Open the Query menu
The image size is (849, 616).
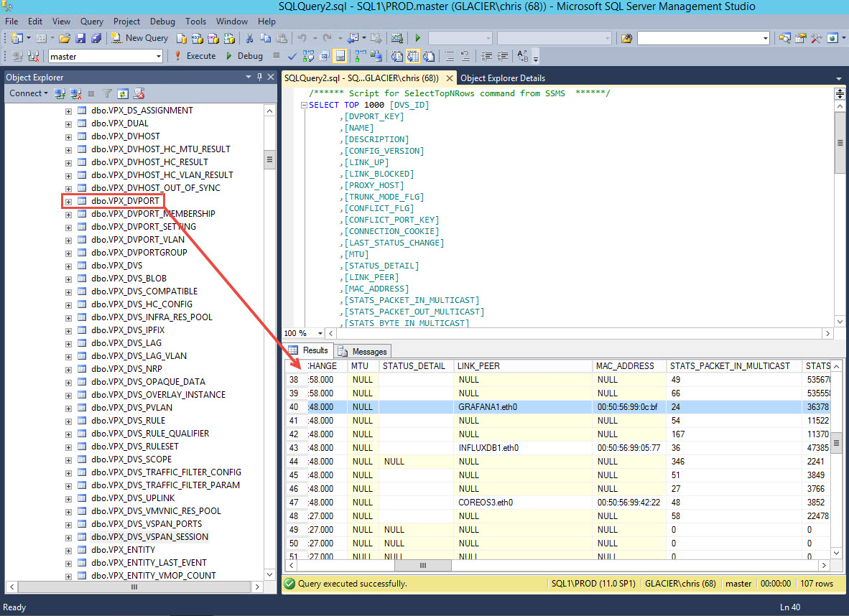[91, 21]
